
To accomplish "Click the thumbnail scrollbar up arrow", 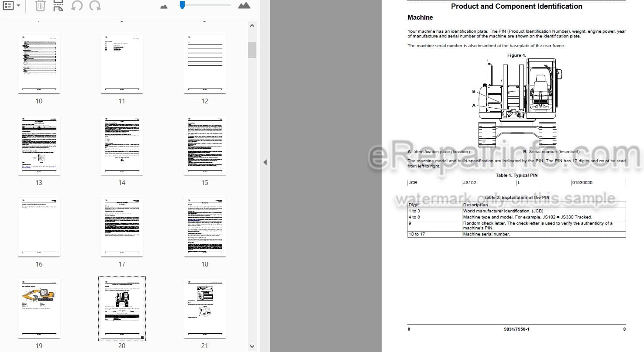I will coord(252,26).
